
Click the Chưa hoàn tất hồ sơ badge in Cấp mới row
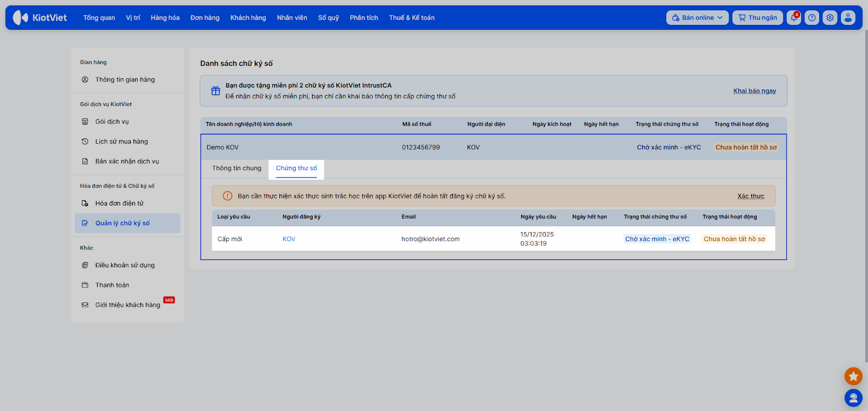tap(735, 239)
